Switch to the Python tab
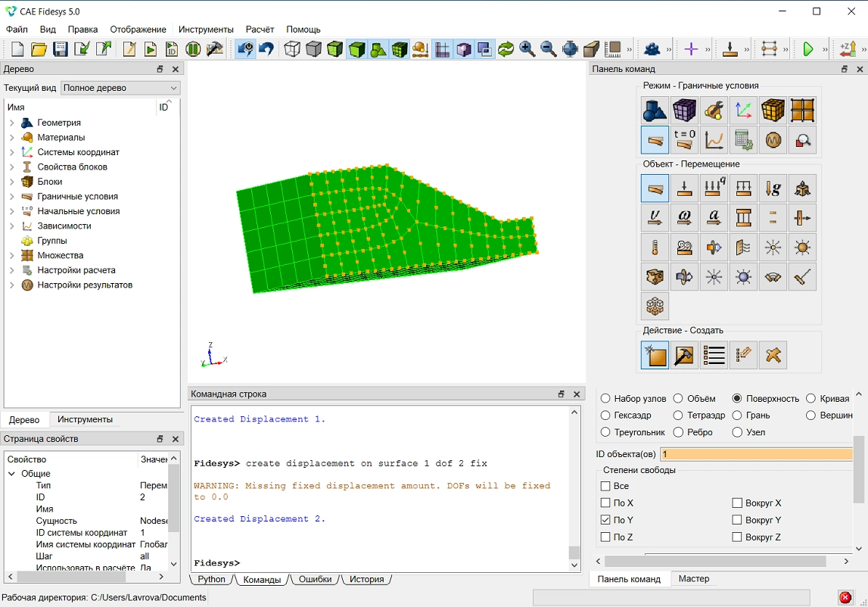 (211, 579)
